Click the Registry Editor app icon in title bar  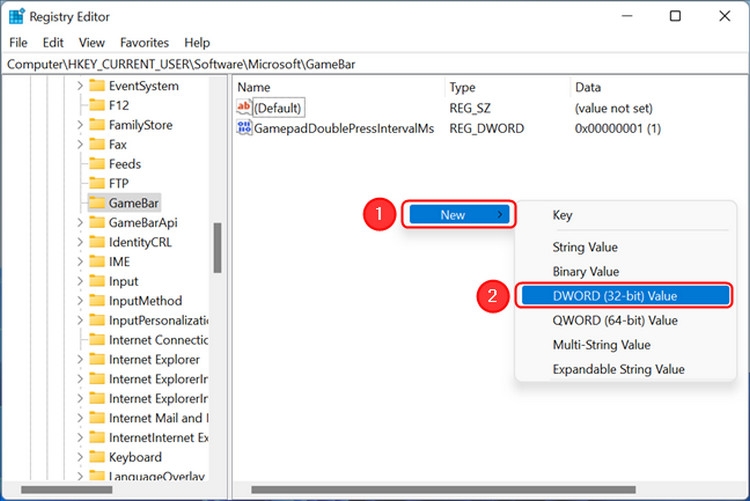[17, 16]
